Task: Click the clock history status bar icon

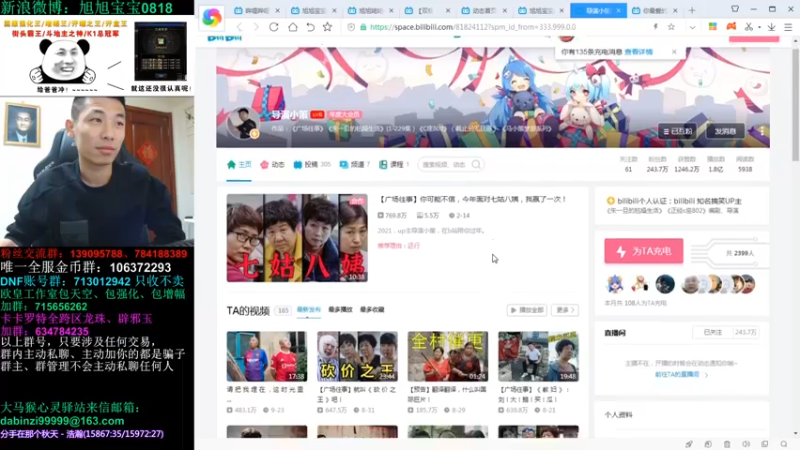Action: pyautogui.click(x=708, y=444)
